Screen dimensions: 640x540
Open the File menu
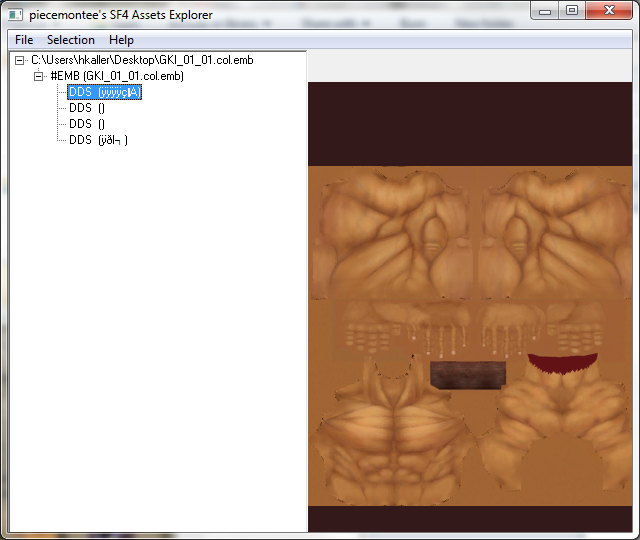[x=24, y=40]
